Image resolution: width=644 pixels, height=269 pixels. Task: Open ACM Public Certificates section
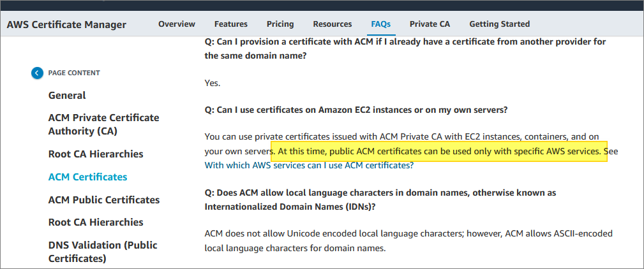[104, 200]
